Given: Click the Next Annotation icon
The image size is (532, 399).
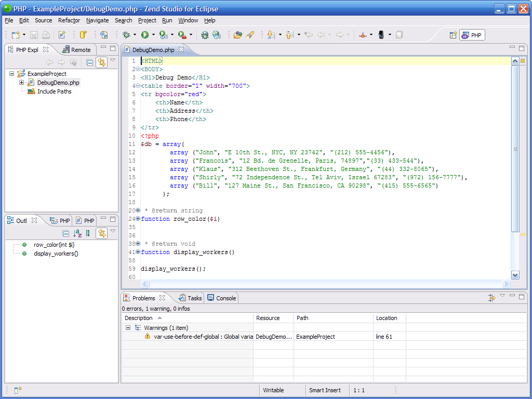Looking at the screenshot, I should click(x=271, y=35).
